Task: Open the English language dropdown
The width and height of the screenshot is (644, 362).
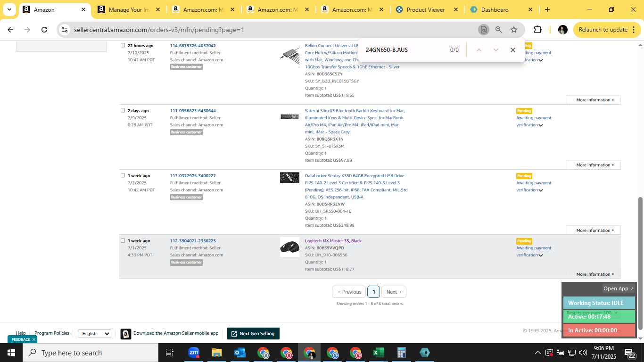Action: pyautogui.click(x=94, y=334)
